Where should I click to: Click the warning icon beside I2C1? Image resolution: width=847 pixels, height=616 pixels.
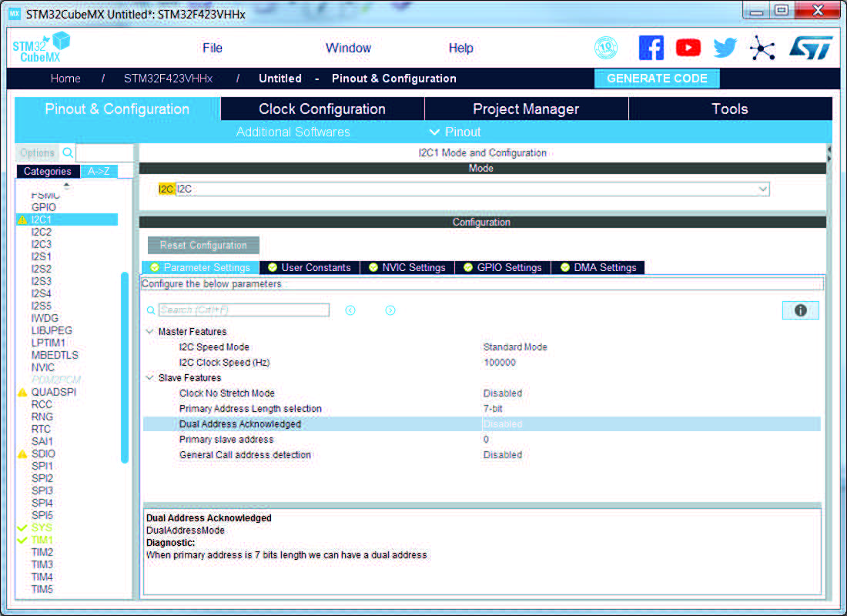pos(22,220)
